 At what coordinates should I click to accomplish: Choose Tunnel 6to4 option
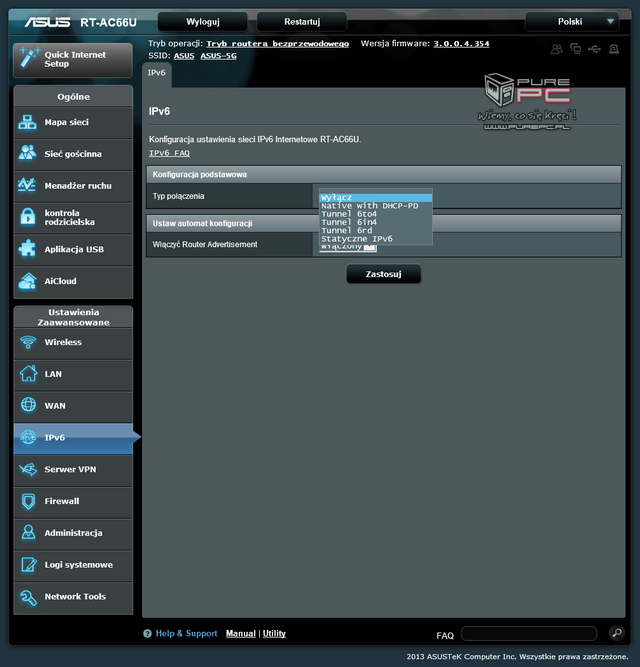(x=376, y=214)
